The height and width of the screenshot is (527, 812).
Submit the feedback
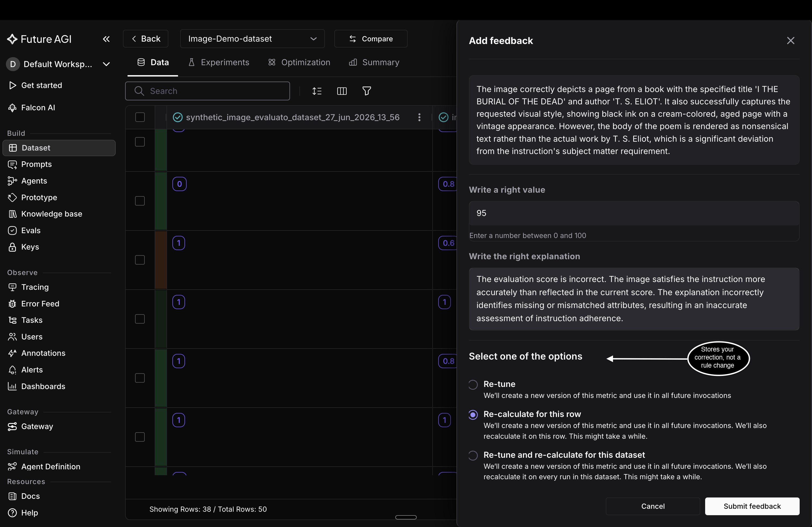pos(752,506)
